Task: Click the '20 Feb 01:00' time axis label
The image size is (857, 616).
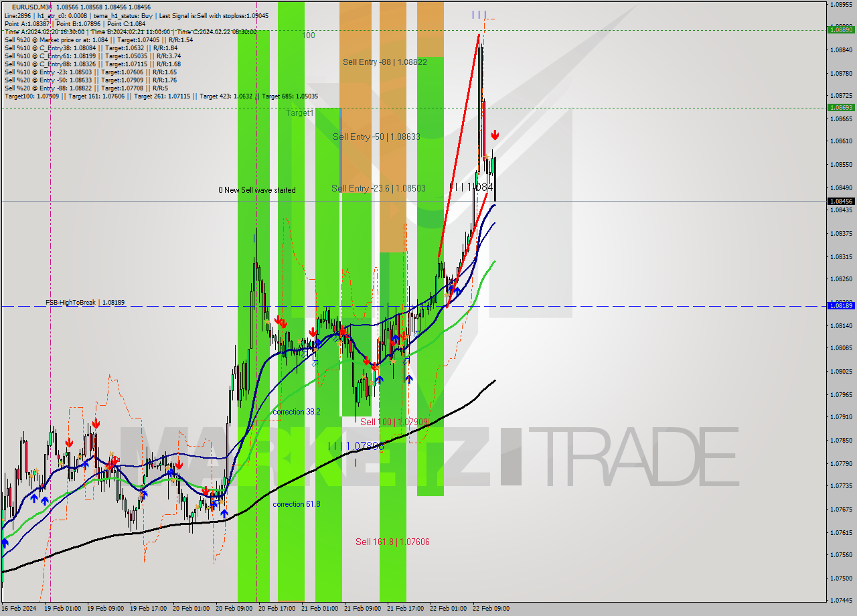Action: pyautogui.click(x=191, y=609)
